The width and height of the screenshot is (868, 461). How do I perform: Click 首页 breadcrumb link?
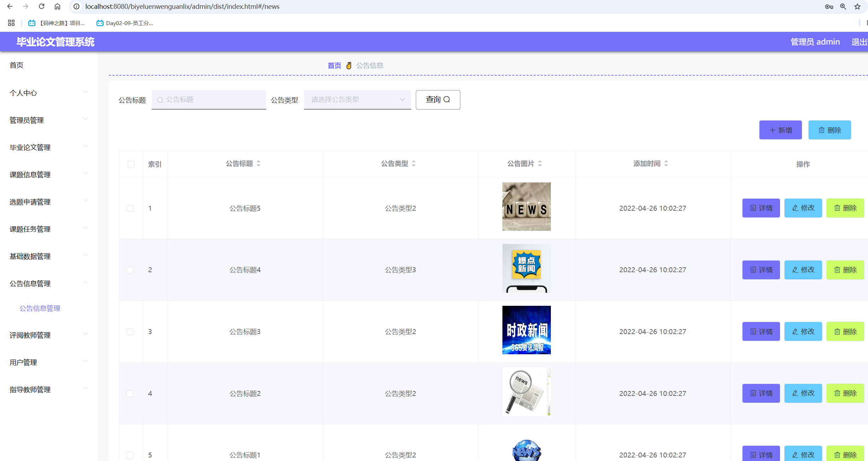click(x=334, y=65)
